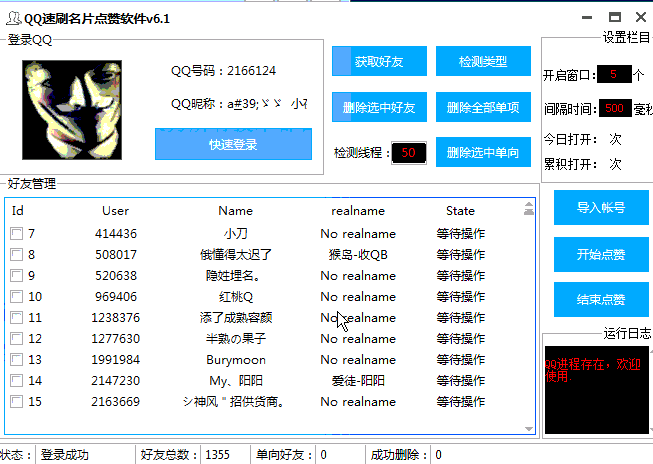Image resolution: width=653 pixels, height=464 pixels.
Task: Select name 红桃Q in the list
Action: [236, 297]
